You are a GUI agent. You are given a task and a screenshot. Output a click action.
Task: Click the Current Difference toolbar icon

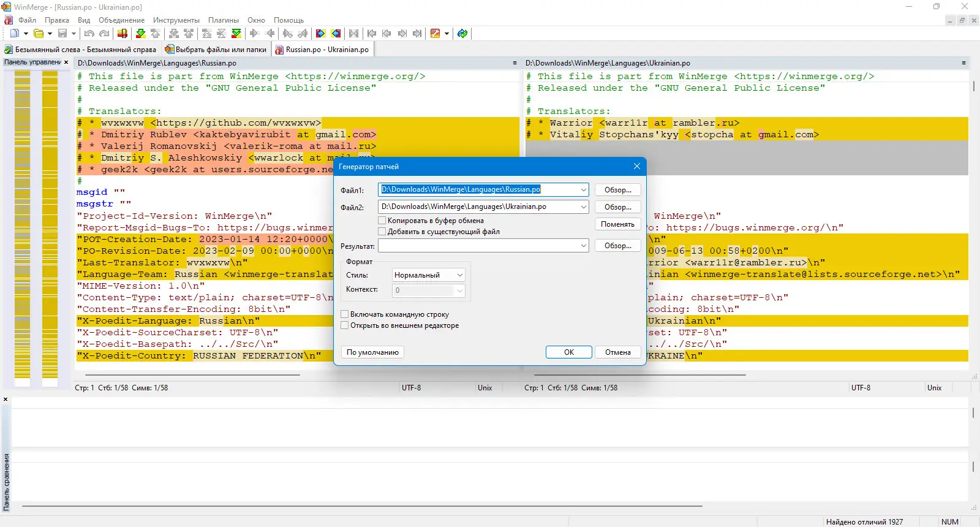click(222, 34)
